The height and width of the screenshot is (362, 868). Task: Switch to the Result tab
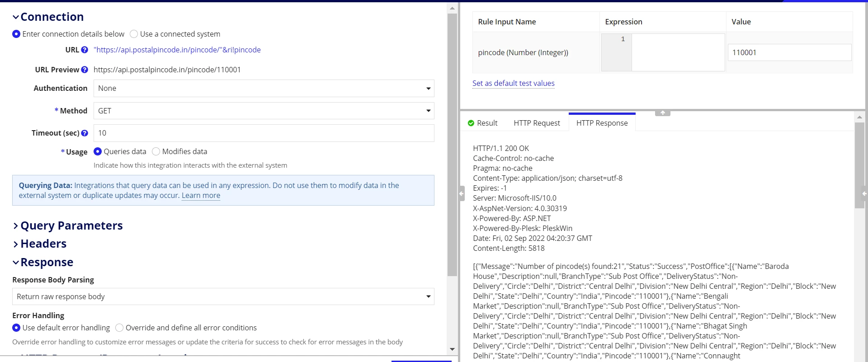pyautogui.click(x=483, y=123)
